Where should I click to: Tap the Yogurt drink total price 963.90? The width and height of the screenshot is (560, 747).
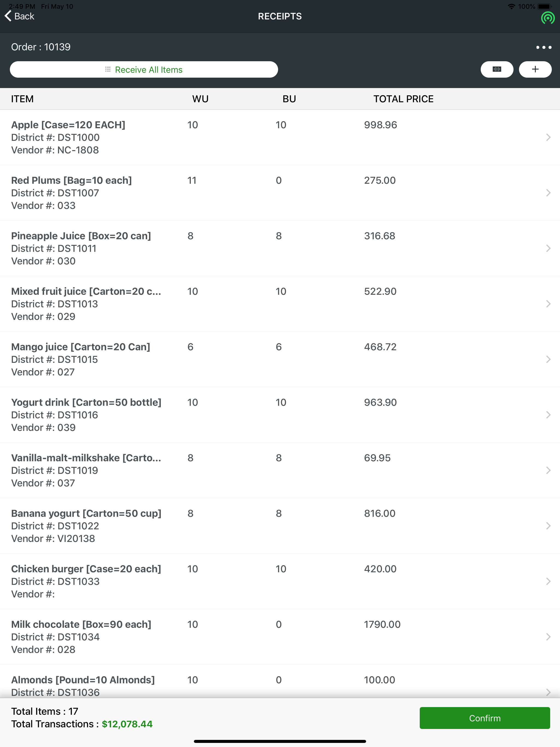click(380, 402)
